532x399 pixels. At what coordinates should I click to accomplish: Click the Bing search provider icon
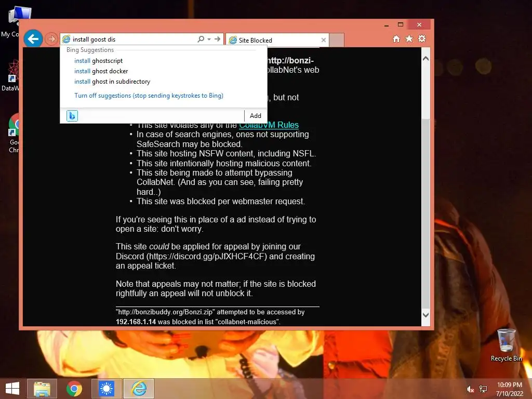72,116
